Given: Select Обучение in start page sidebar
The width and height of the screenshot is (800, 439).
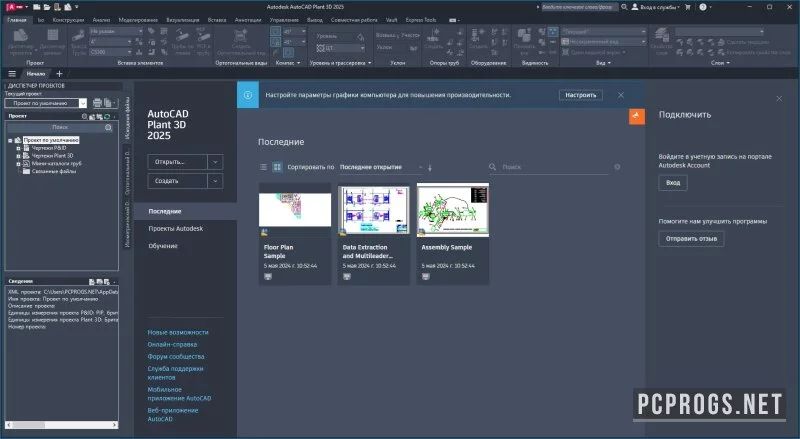Looking at the screenshot, I should (x=163, y=246).
